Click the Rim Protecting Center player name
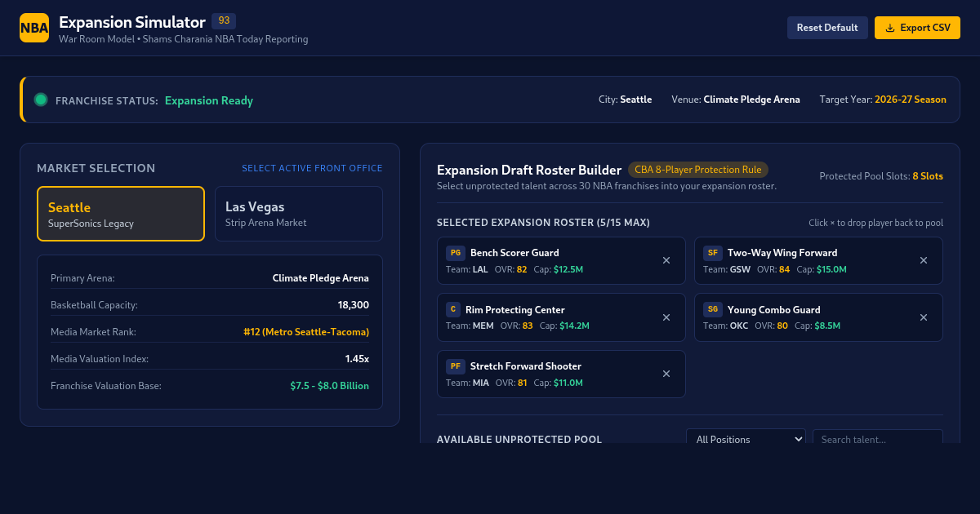The image size is (980, 514). 515,310
